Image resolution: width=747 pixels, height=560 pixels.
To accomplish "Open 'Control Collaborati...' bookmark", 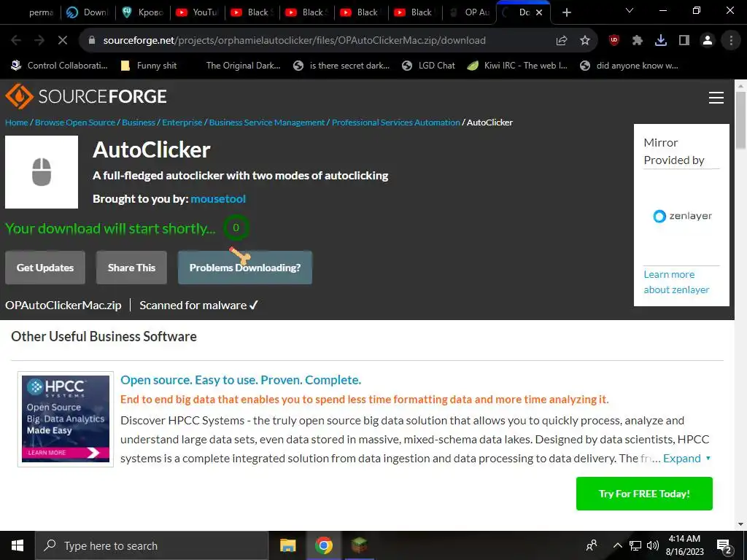I will click(x=59, y=66).
